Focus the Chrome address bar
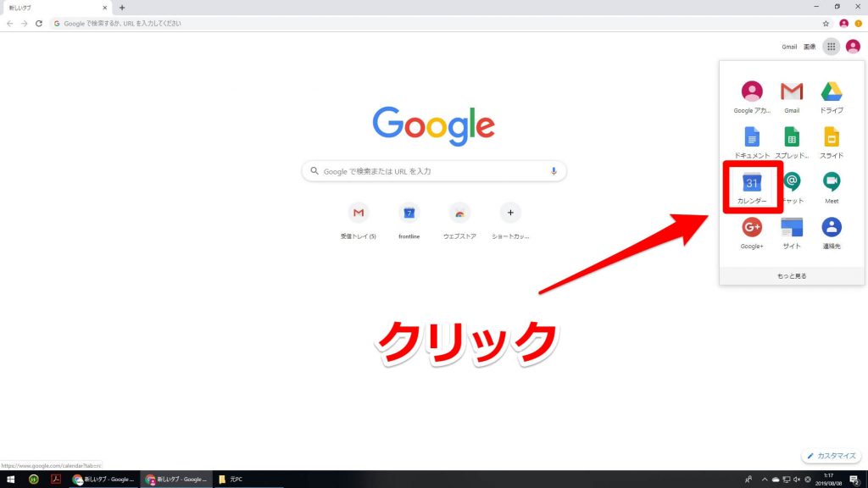This screenshot has width=868, height=488. tap(435, 23)
